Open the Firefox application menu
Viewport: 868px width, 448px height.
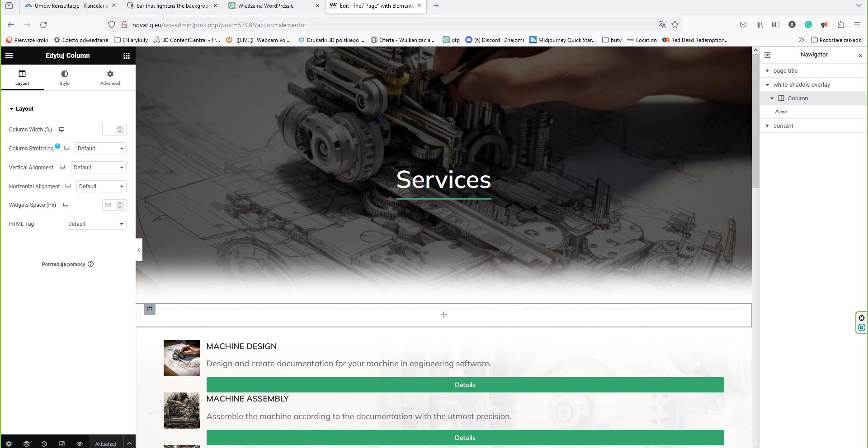tap(857, 24)
